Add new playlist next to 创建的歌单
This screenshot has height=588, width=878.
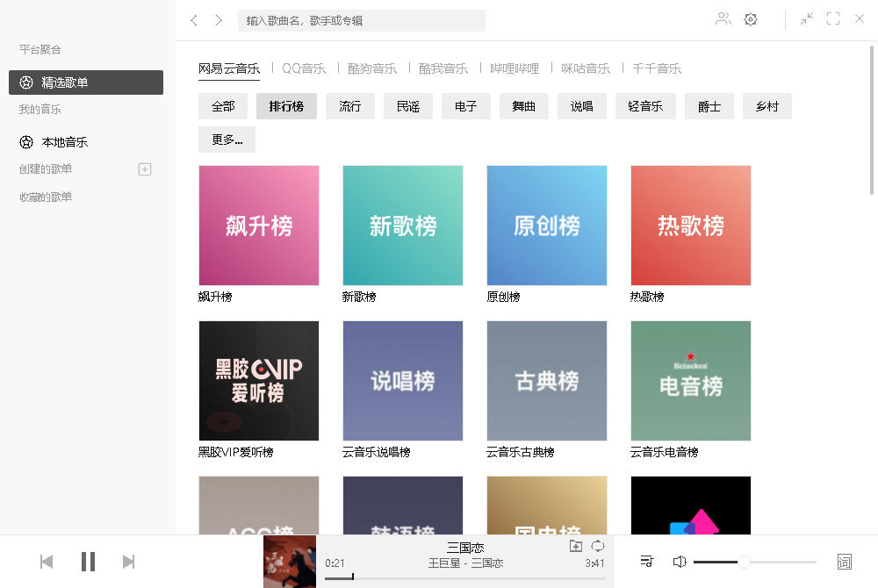click(145, 169)
